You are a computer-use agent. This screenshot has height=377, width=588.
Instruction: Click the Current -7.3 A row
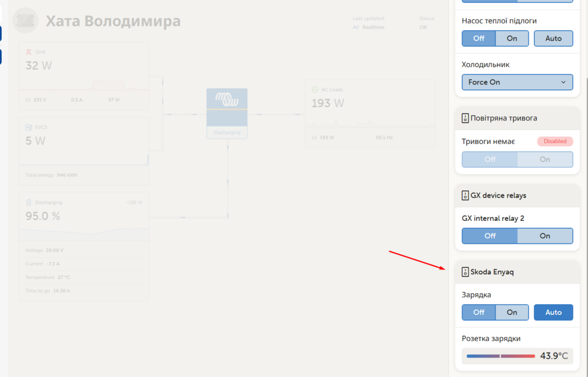point(83,264)
